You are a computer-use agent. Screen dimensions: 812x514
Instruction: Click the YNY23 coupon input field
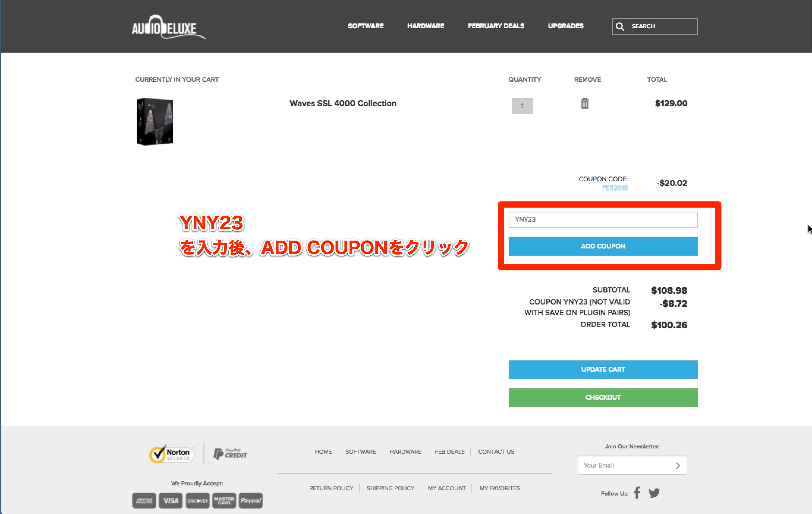point(603,219)
